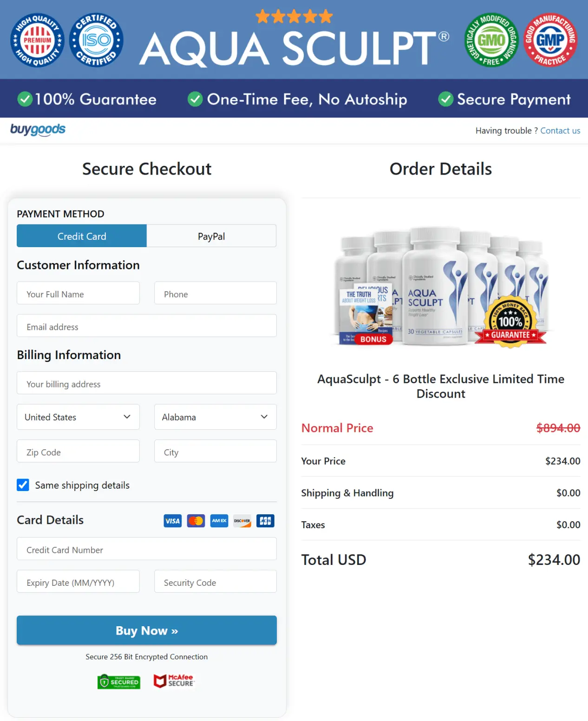This screenshot has height=721, width=588.
Task: Click the Visa card icon
Action: (x=172, y=521)
